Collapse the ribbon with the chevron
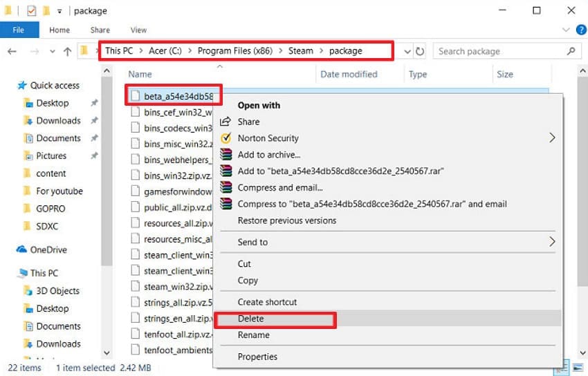This screenshot has width=588, height=376. click(x=566, y=30)
